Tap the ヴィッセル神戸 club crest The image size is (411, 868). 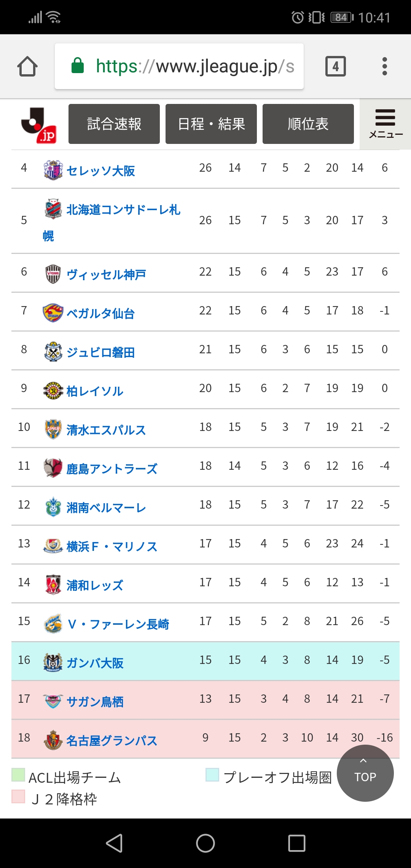[53, 274]
